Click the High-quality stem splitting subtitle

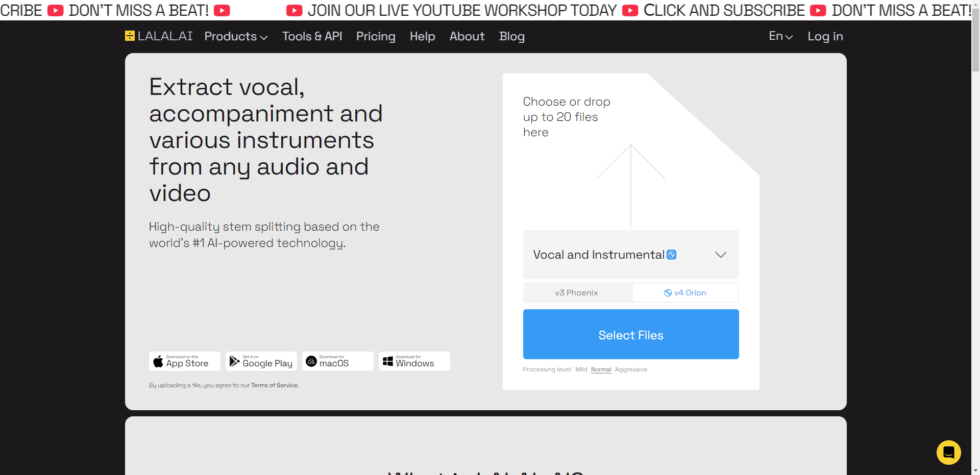(264, 235)
